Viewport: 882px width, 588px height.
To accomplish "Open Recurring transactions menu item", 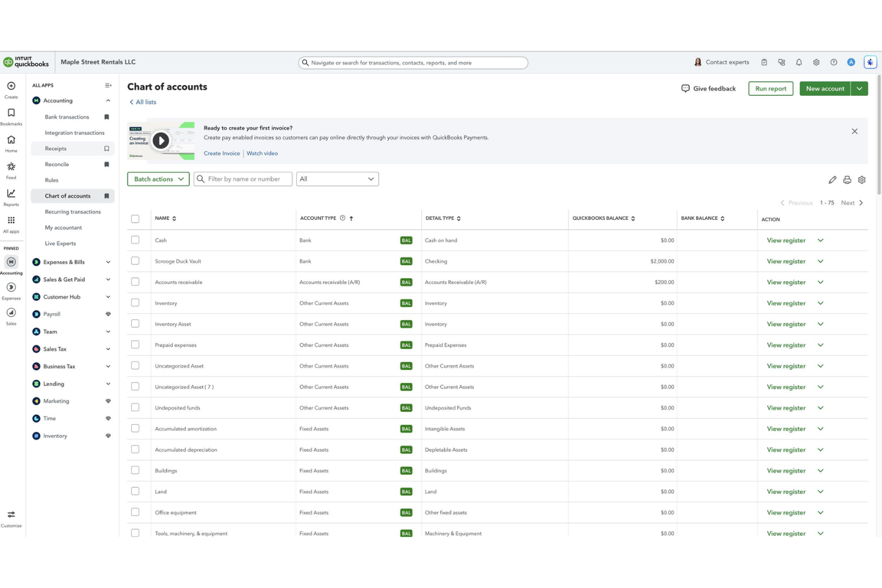I will 72,211.
